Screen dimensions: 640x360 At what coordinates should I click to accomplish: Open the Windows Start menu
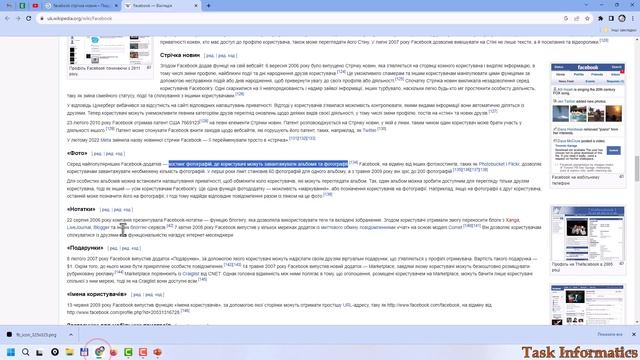pos(11,352)
